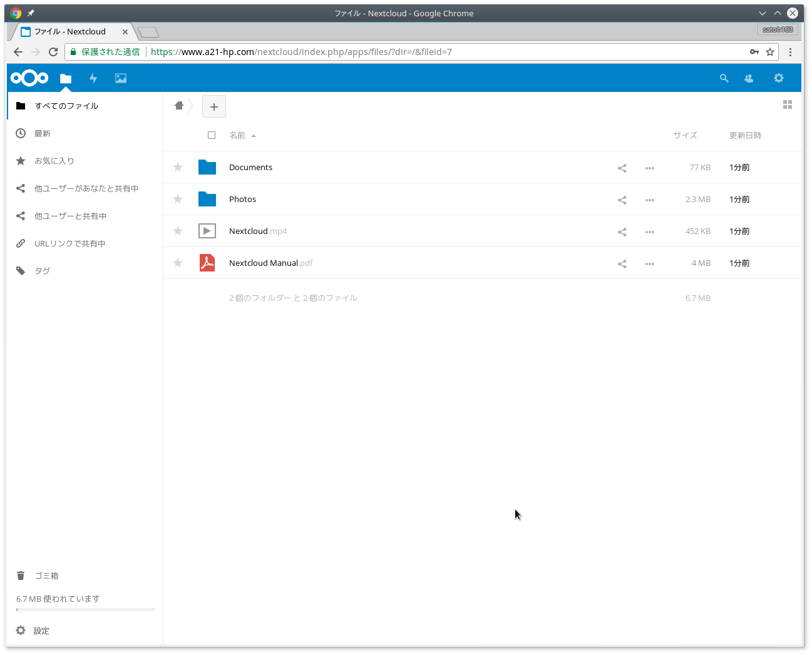Viewport: 812px width, 655px height.
Task: Open the Contacts menu icon in header
Action: pyautogui.click(x=749, y=78)
